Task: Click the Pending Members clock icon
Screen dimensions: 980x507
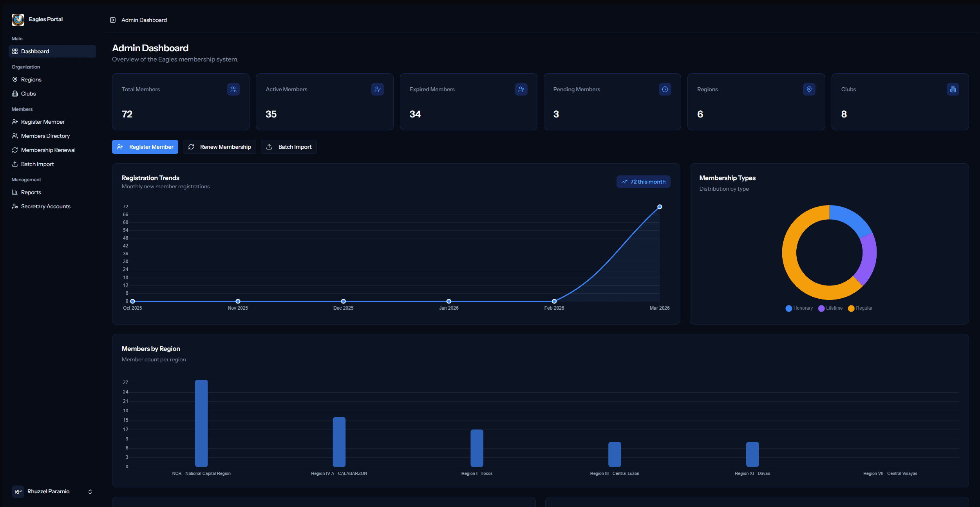Action: pyautogui.click(x=665, y=89)
